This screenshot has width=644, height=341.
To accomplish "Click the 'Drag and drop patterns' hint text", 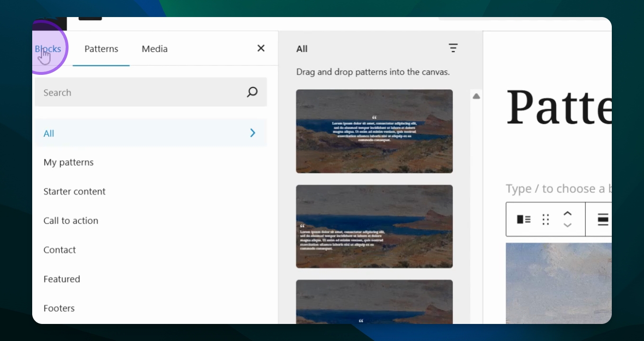I will [373, 72].
